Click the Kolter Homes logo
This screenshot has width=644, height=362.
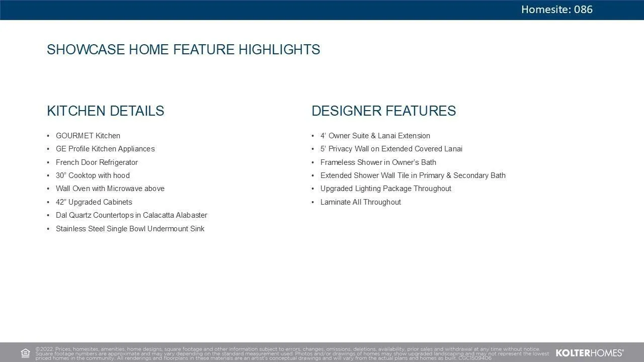click(589, 353)
